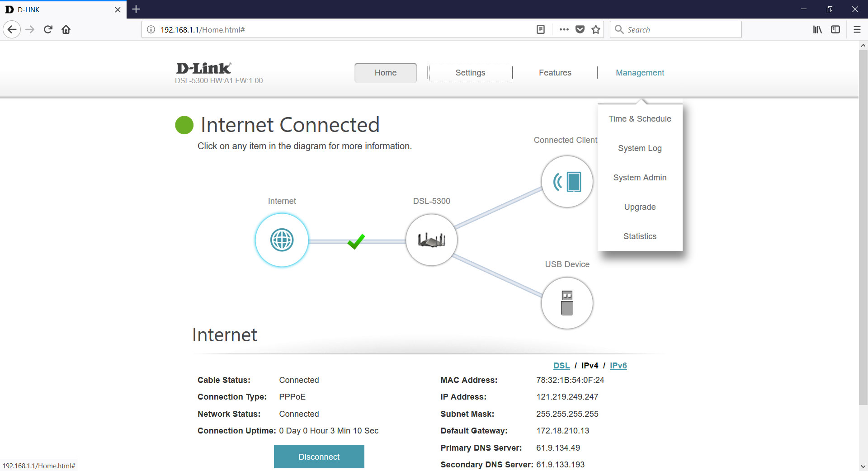The image size is (868, 471).
Task: Select the D-LINK browser tab
Action: coord(63,9)
